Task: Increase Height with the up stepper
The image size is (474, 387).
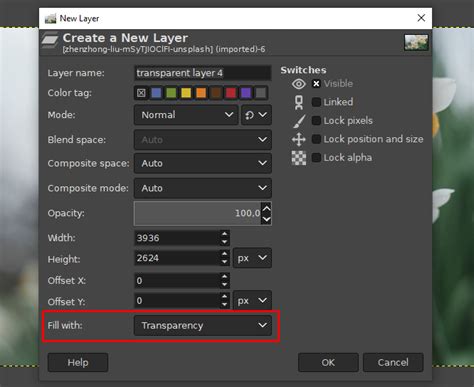Action: (225, 254)
